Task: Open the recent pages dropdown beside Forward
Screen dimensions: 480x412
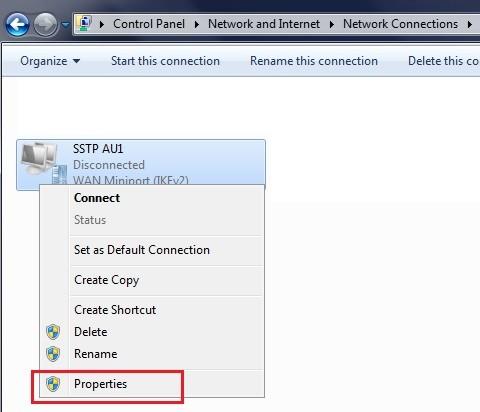Action: pyautogui.click(x=66, y=24)
